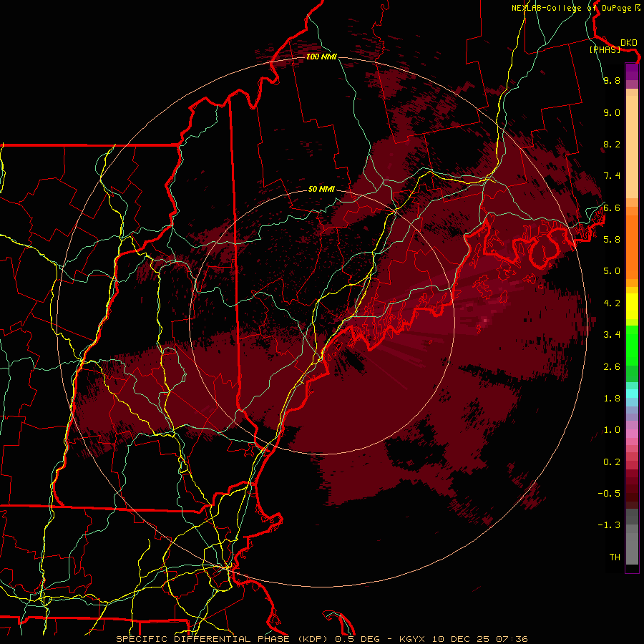Click the 8.2 scale value
The width and height of the screenshot is (644, 644).
612,144
